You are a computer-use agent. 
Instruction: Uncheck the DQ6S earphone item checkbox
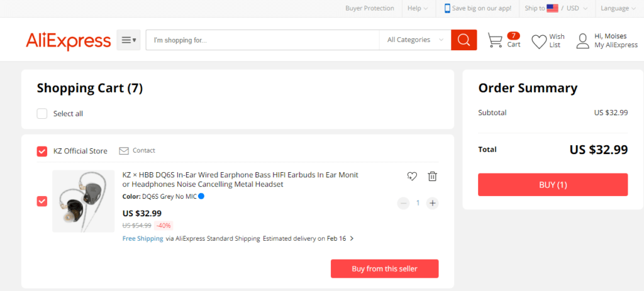[42, 201]
